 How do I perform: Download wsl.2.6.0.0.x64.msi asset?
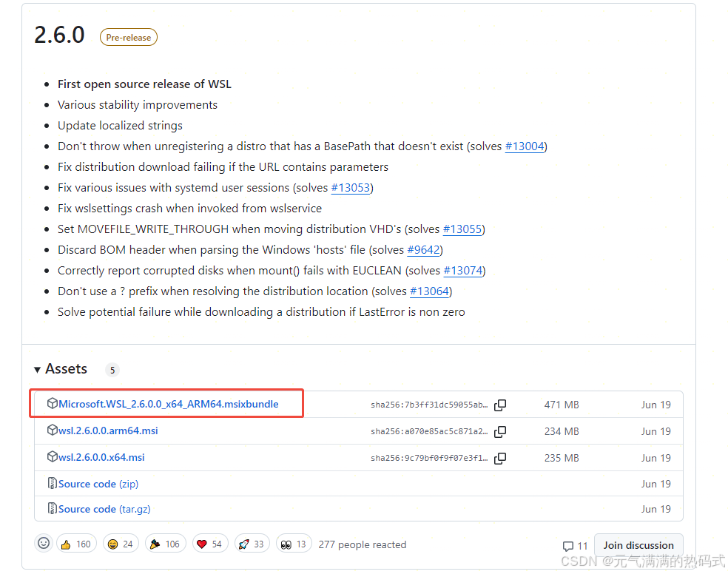(x=101, y=458)
